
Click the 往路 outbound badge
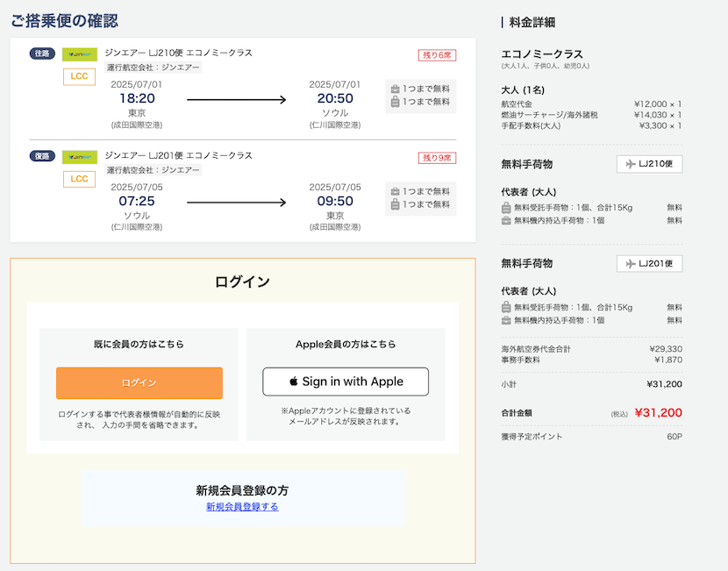click(42, 54)
